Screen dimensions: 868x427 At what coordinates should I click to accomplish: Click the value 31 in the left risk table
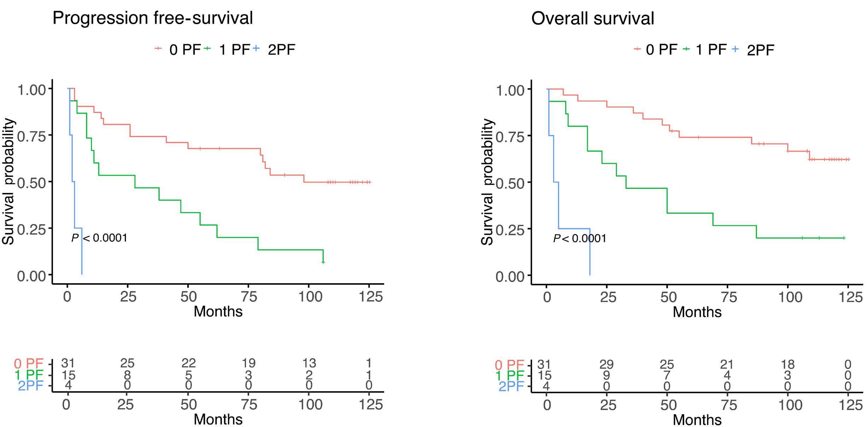point(68,363)
